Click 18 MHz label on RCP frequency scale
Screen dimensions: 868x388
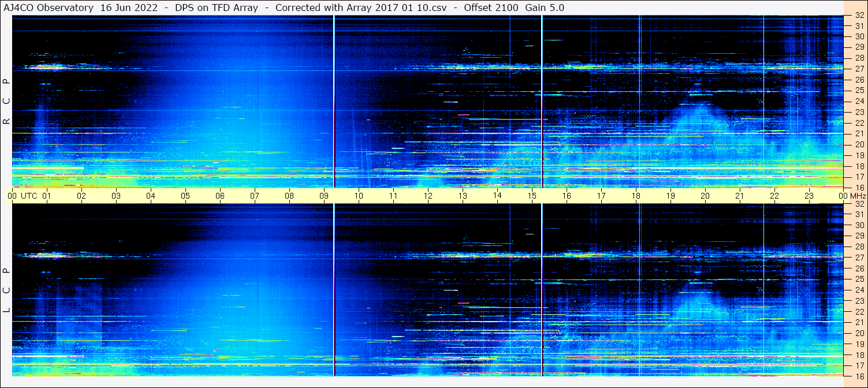coord(859,166)
